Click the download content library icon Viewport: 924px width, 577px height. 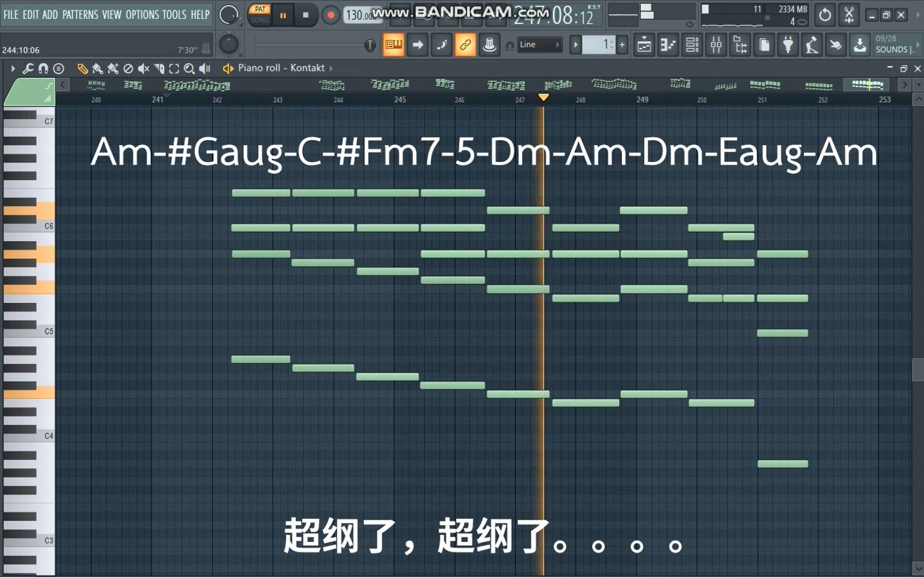tap(860, 46)
